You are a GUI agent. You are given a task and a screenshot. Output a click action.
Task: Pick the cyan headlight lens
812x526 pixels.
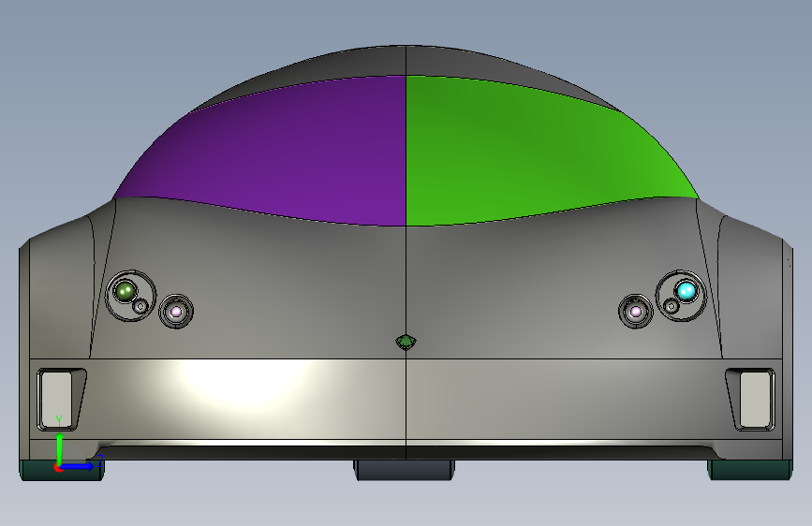[x=687, y=290]
